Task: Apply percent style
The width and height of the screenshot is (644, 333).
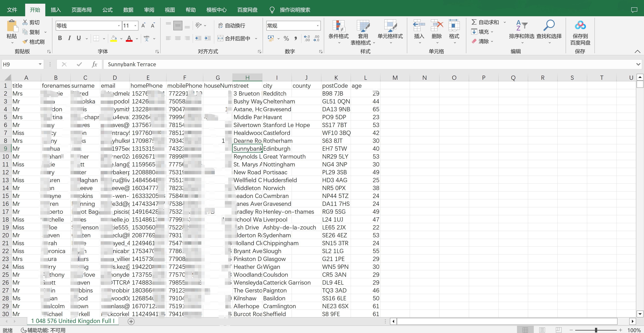Action: point(286,38)
